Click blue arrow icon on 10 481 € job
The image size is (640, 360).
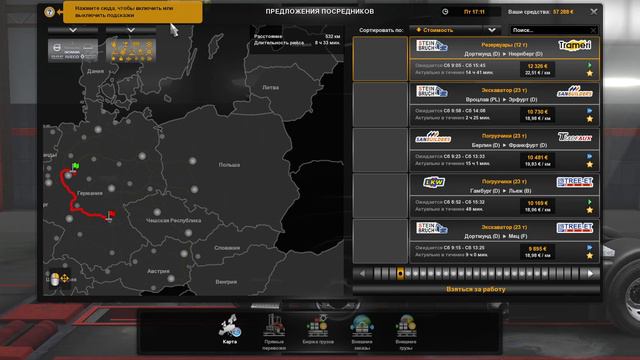[x=589, y=156]
